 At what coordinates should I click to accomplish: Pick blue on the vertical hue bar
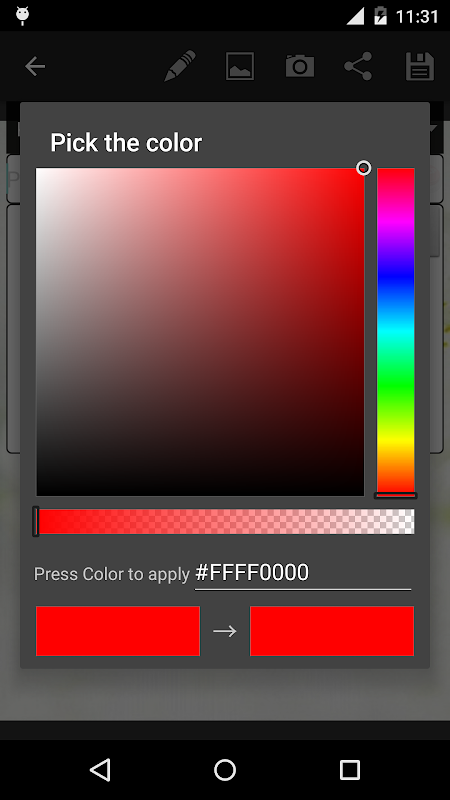tap(396, 277)
